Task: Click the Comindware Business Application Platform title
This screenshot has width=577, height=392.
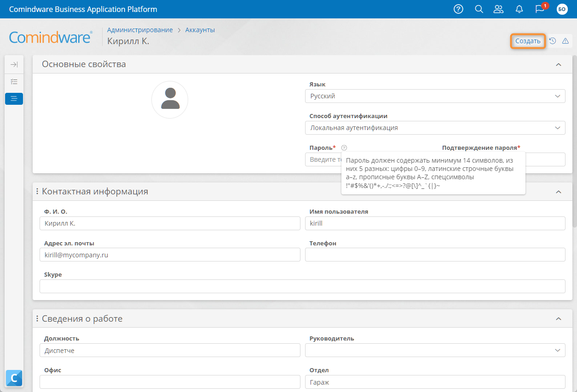Action: [83, 9]
